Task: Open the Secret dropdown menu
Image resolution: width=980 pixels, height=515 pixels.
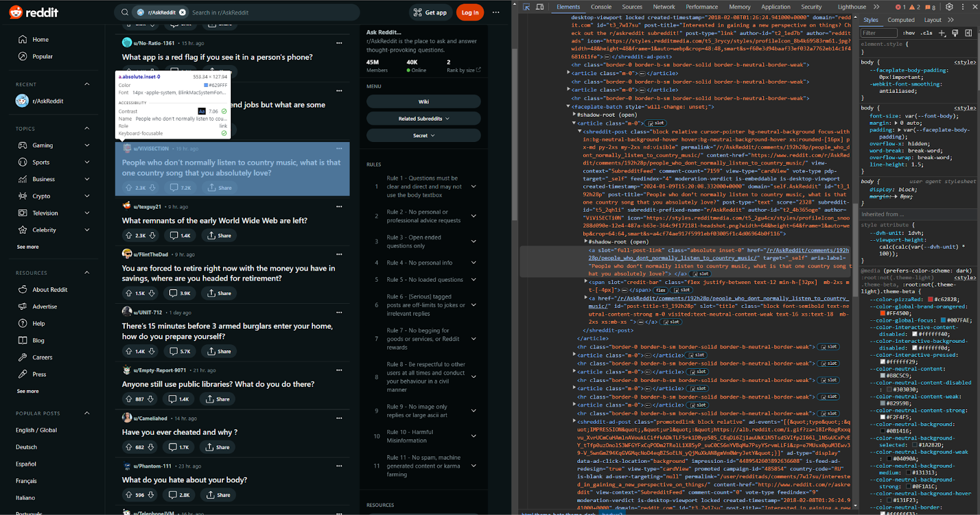Action: point(424,135)
